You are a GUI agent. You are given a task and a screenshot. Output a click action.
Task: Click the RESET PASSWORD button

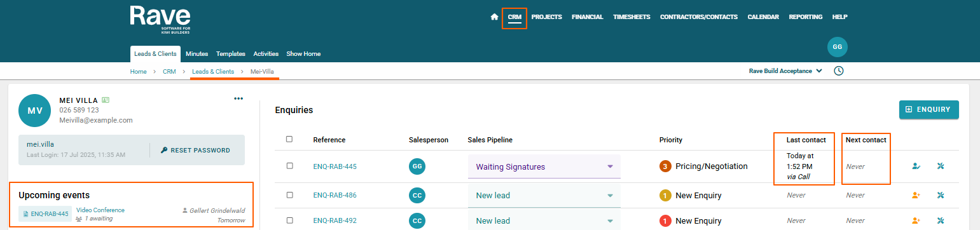point(196,151)
